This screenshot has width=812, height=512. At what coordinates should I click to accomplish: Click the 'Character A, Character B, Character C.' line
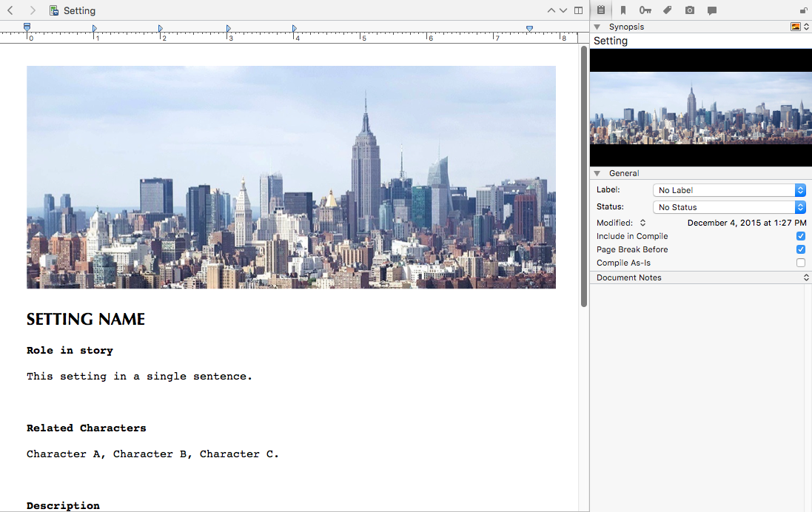[152, 454]
